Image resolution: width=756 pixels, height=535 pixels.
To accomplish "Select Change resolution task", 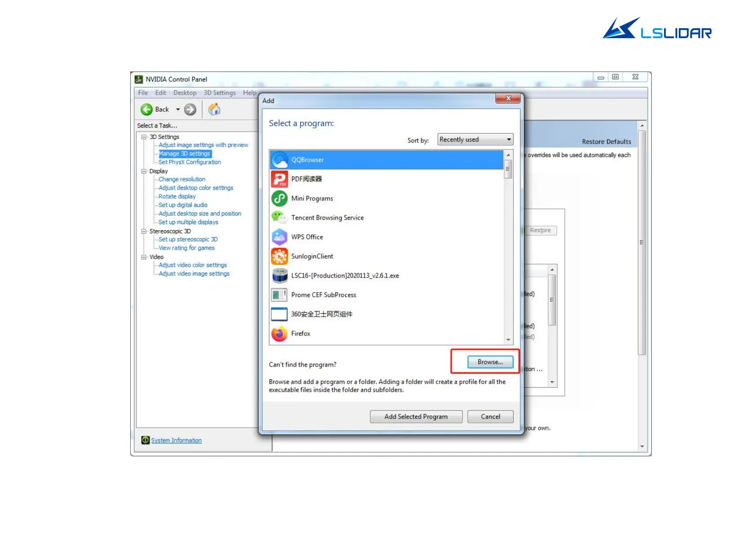I will point(182,179).
